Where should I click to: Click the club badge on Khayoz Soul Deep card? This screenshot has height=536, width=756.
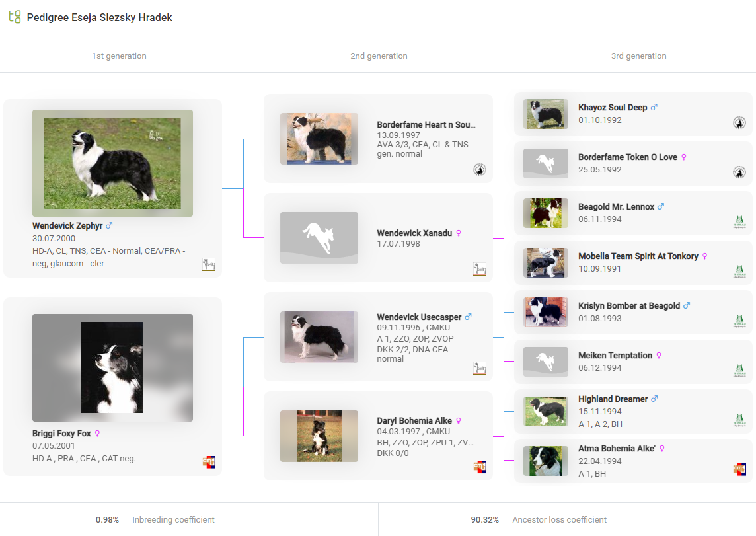pos(739,123)
